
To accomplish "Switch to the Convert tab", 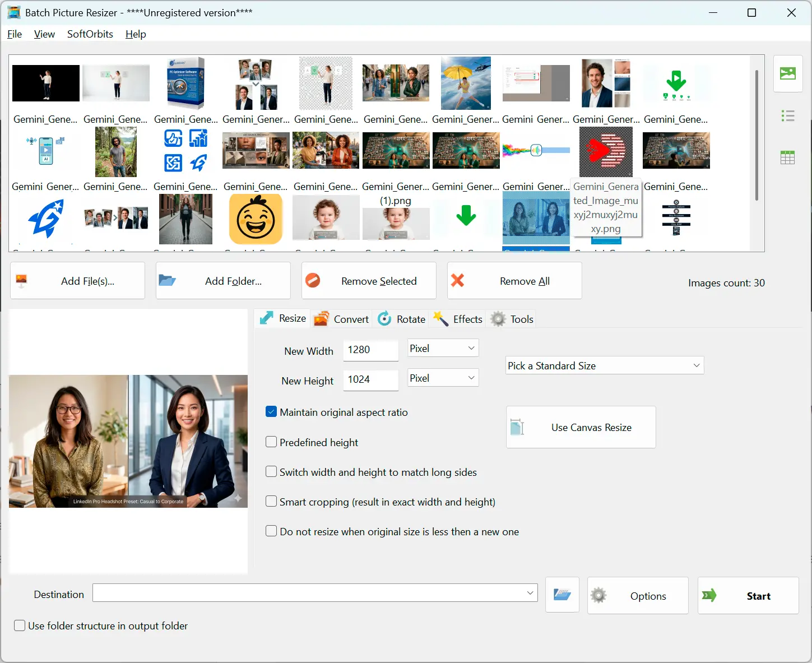I will tap(341, 319).
